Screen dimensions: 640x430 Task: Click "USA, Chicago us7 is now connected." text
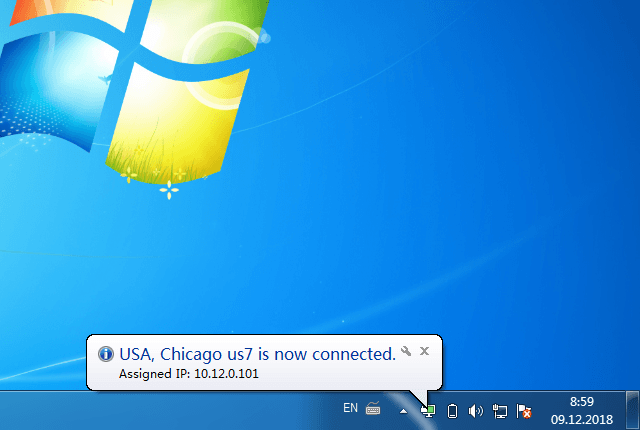pyautogui.click(x=258, y=354)
